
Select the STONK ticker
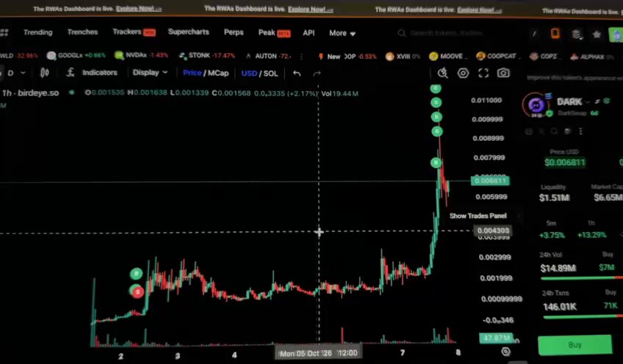(207, 56)
